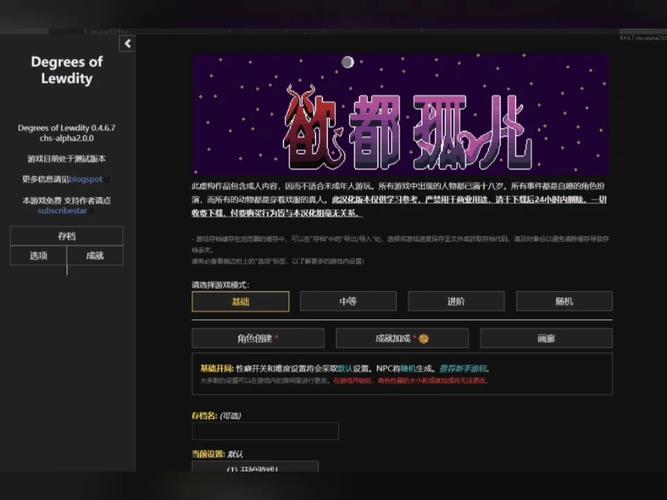Open the 选项 options menu
This screenshot has width=667, height=500.
tap(38, 255)
